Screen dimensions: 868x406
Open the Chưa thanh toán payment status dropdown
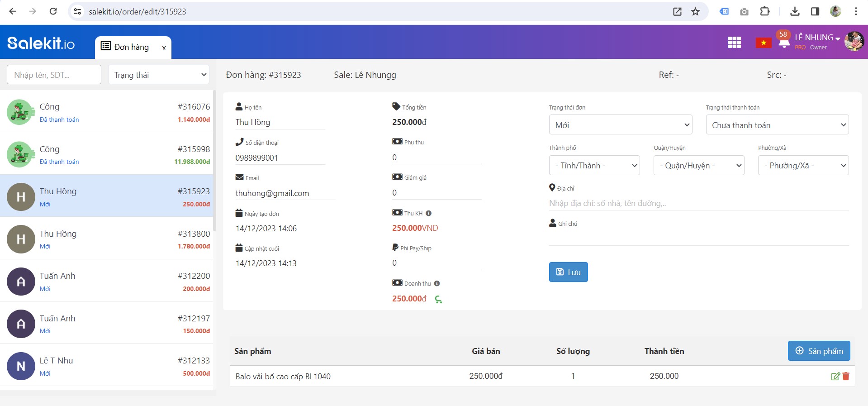click(777, 125)
